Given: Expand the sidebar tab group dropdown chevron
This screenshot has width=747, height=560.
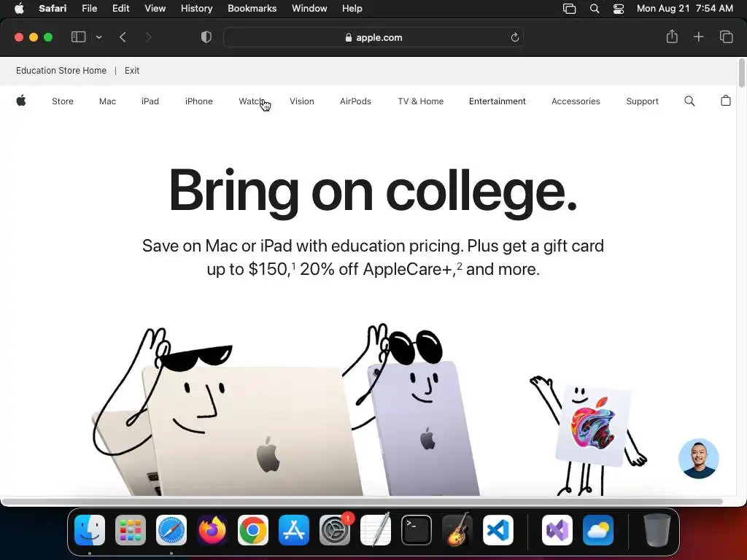Looking at the screenshot, I should (x=99, y=37).
